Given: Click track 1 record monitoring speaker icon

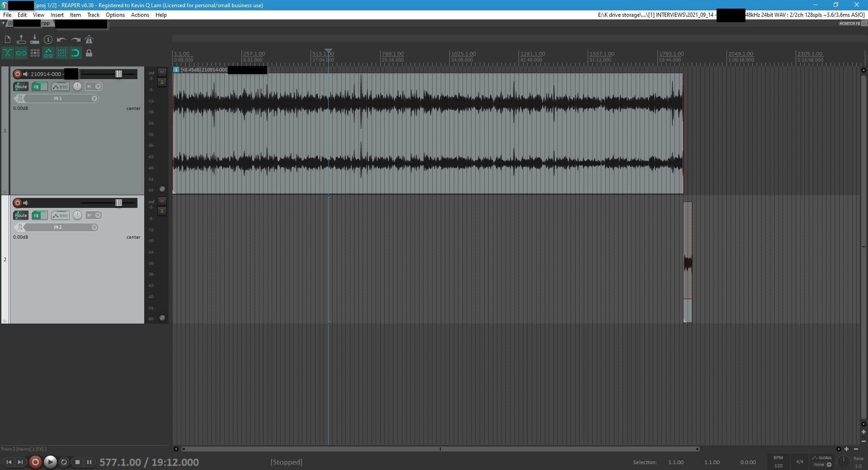Looking at the screenshot, I should point(26,74).
